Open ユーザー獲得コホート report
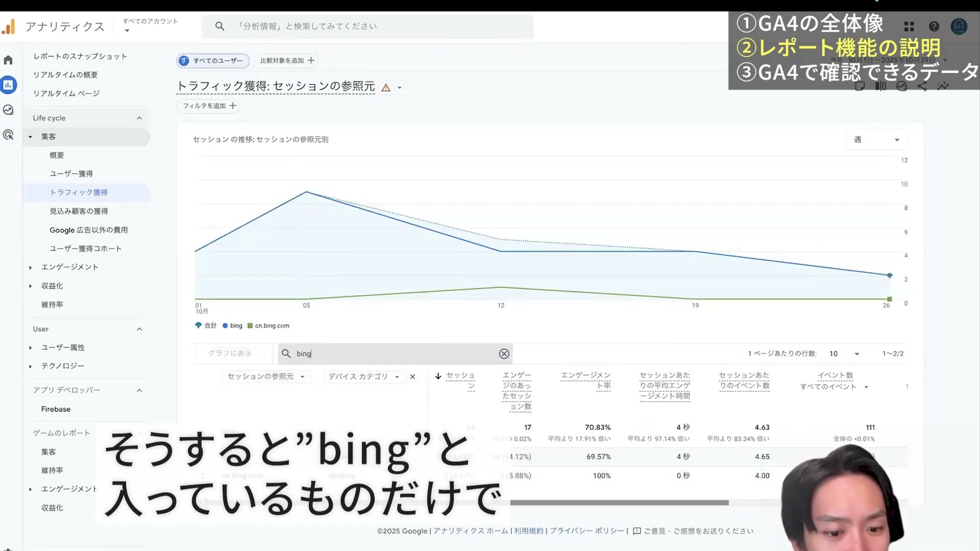The width and height of the screenshot is (980, 551). 86,248
